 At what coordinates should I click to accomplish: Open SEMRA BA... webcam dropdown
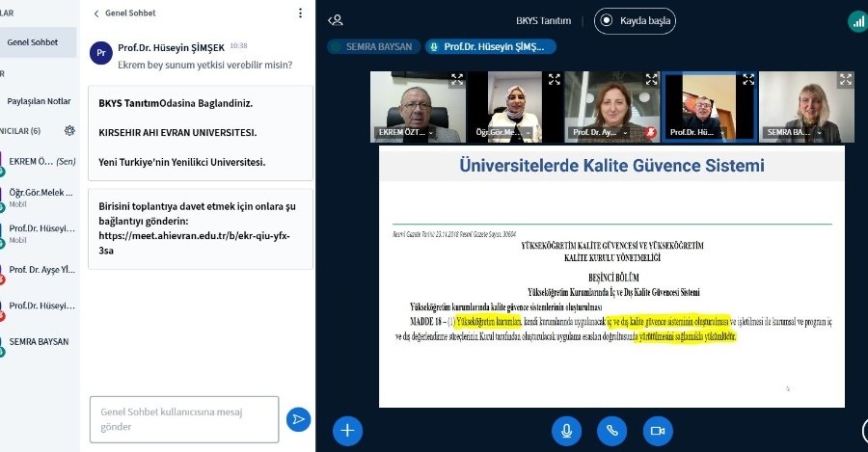point(820,133)
